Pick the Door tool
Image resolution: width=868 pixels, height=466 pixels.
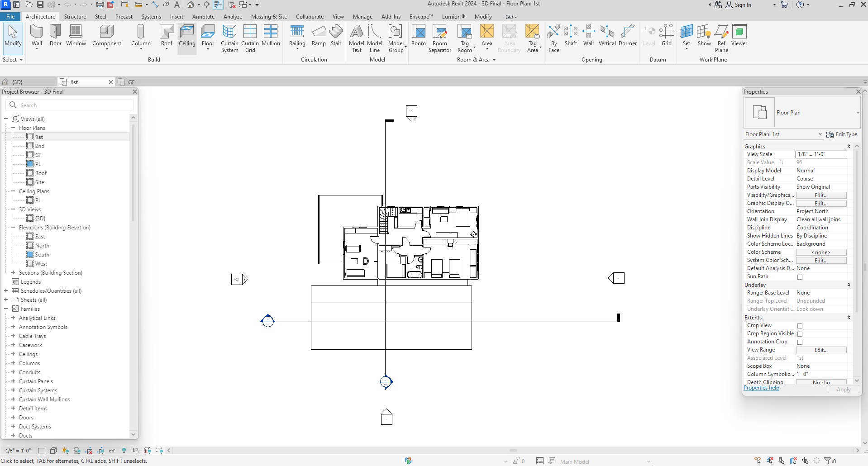pyautogui.click(x=56, y=36)
